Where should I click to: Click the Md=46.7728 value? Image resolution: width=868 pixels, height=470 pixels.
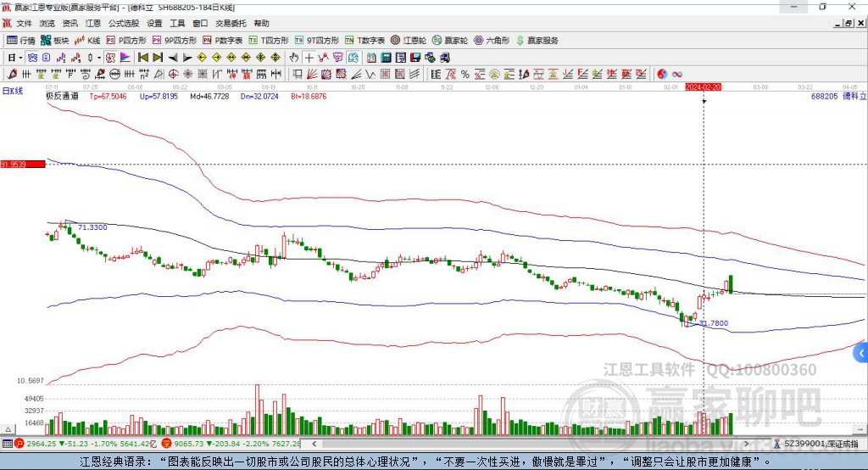209,96
